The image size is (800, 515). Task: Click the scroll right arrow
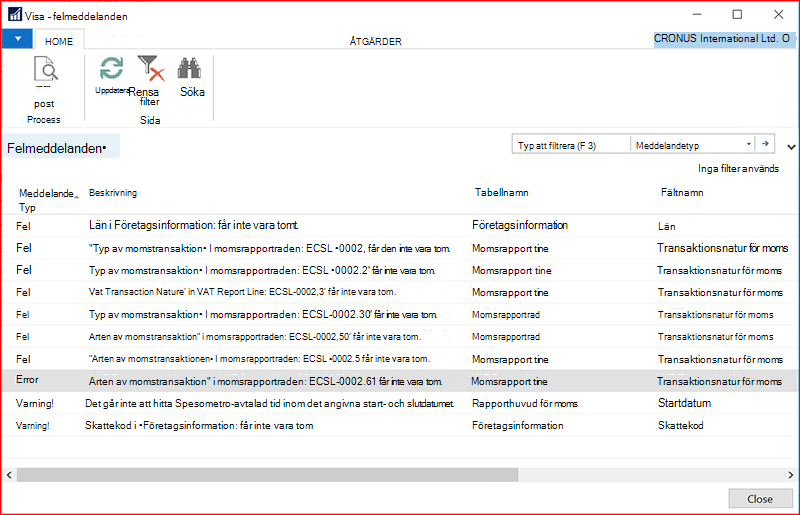pyautogui.click(x=791, y=475)
